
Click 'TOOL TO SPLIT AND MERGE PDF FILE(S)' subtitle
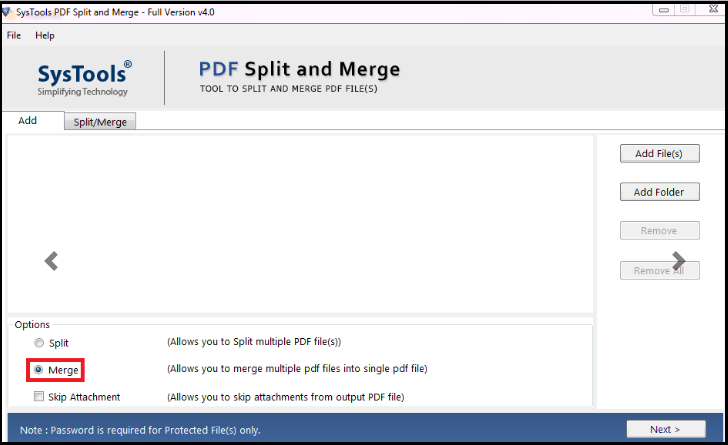pyautogui.click(x=288, y=89)
